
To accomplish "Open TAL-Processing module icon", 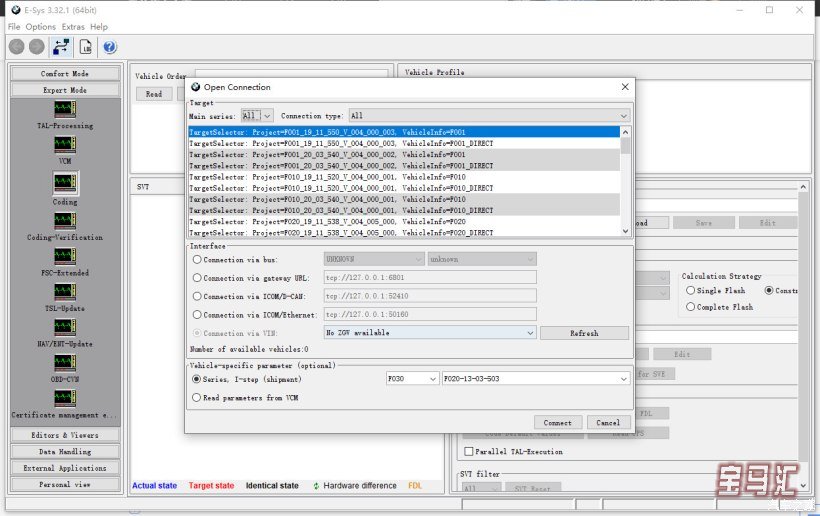I will [65, 109].
